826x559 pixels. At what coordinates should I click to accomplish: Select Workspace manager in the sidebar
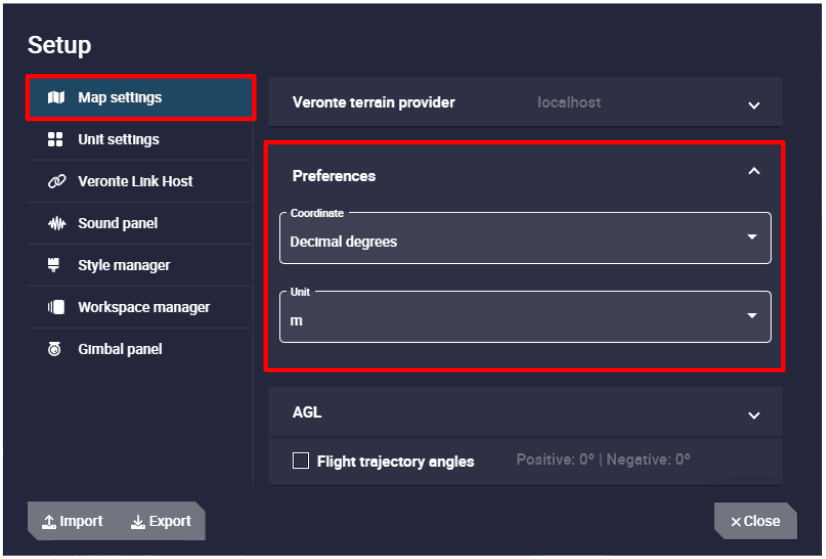point(143,308)
